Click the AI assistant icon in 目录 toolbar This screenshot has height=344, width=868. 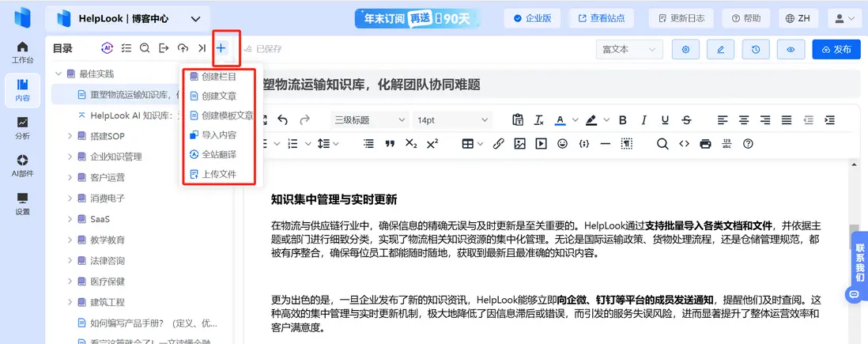(107, 48)
